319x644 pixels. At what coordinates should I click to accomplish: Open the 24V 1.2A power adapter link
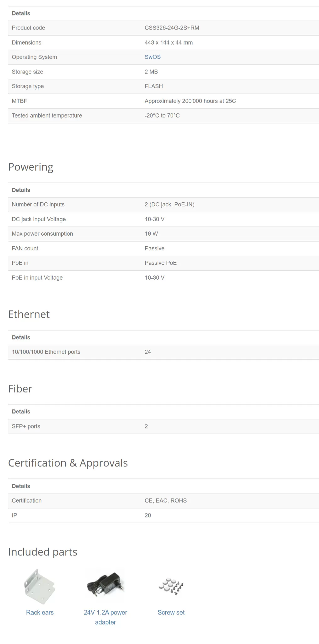click(106, 617)
